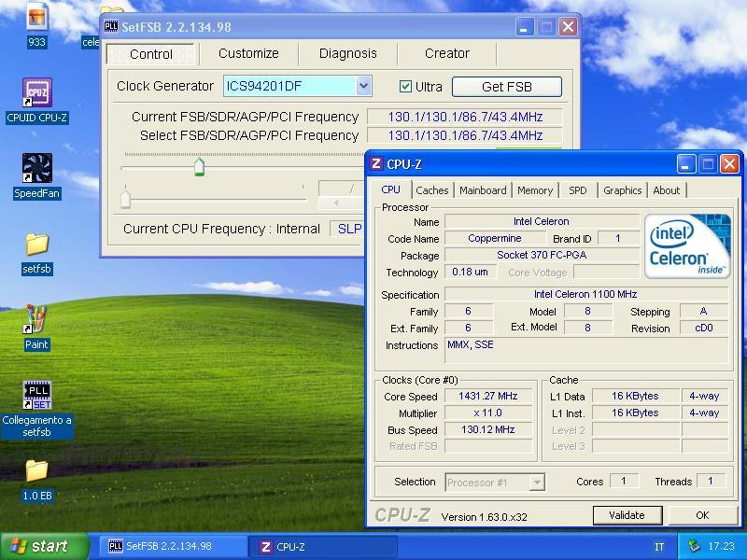Switch to the Caches tab in CPU-Z
The image size is (747, 560).
[432, 190]
